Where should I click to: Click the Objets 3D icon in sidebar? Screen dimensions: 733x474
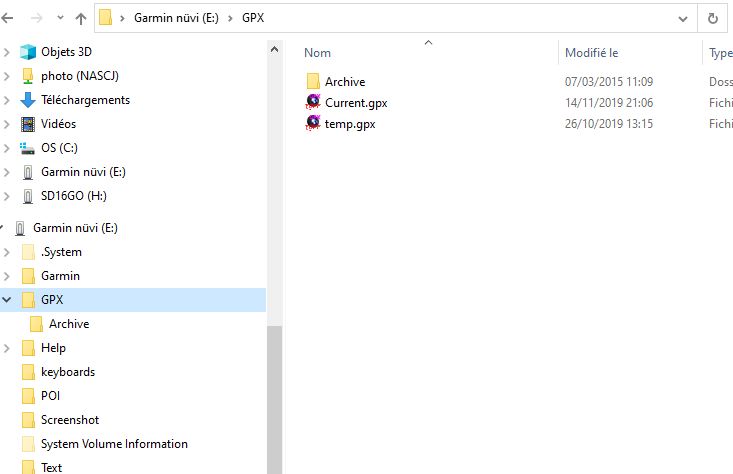click(x=28, y=52)
